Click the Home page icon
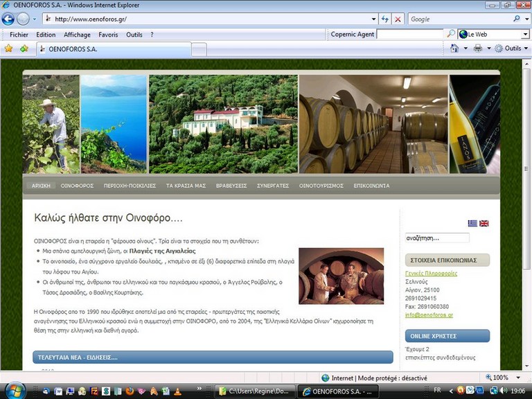Image resolution: width=532 pixels, height=399 pixels. 454,48
